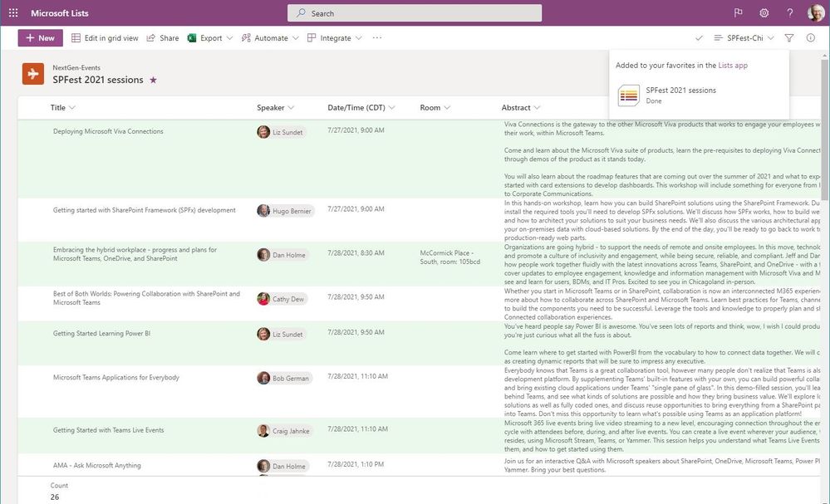Open the Abstract column header menu
The image size is (830, 504).
pyautogui.click(x=521, y=107)
